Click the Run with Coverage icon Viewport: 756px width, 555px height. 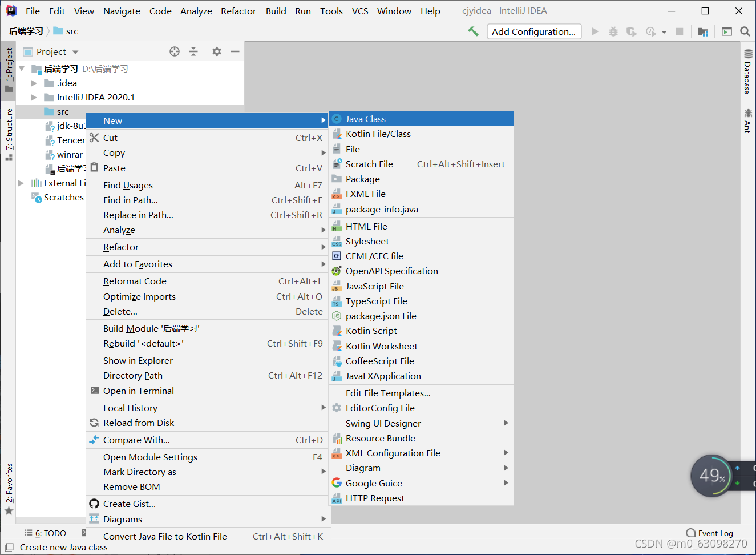pos(631,31)
